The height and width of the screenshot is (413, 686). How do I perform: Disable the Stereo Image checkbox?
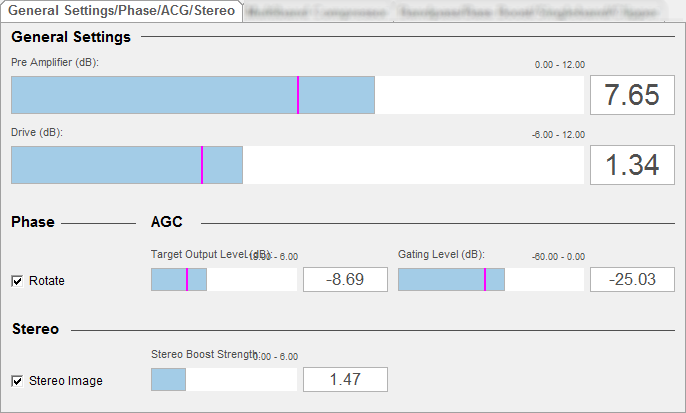(17, 380)
